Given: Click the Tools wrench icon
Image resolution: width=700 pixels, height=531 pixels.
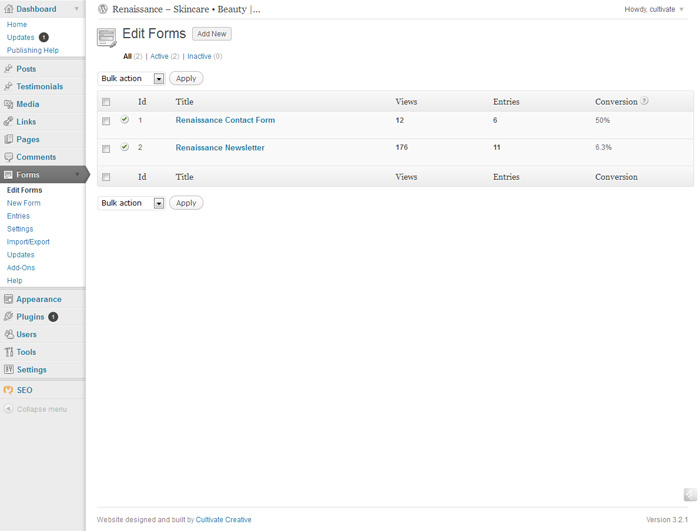Looking at the screenshot, I should (8, 351).
